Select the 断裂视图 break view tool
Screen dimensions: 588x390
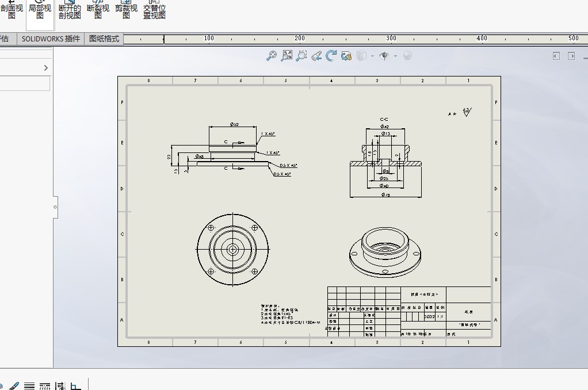(98, 12)
